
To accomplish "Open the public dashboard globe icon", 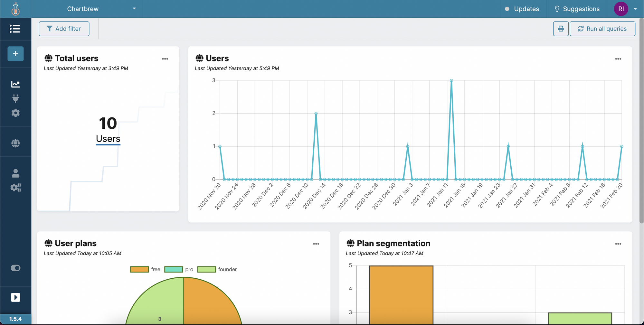I will click(x=15, y=143).
